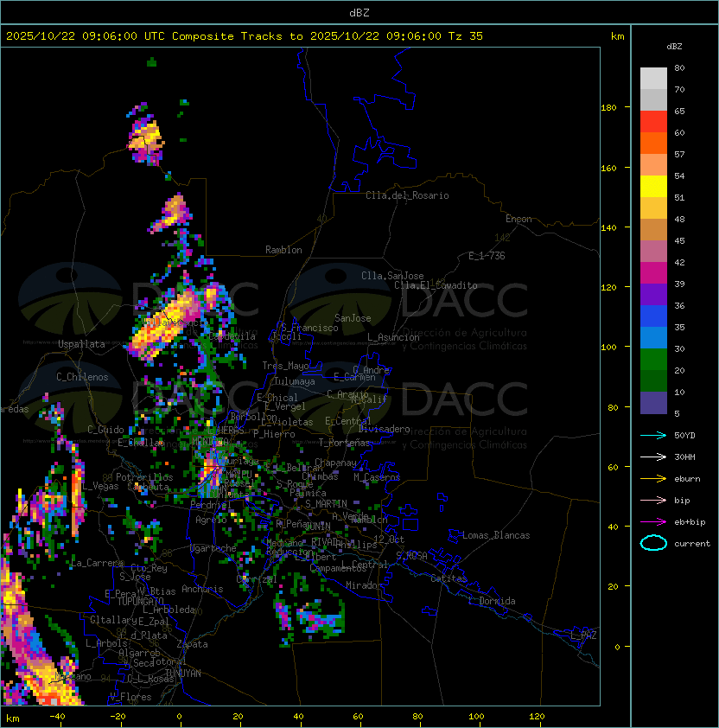The image size is (719, 728).
Task: Click the dBZ heading above color scale
Action: pyautogui.click(x=674, y=47)
